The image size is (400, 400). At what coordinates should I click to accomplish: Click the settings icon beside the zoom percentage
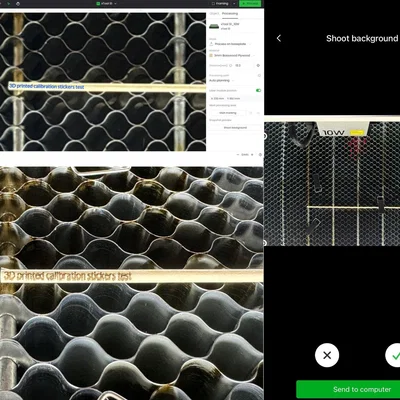pyautogui.click(x=260, y=155)
